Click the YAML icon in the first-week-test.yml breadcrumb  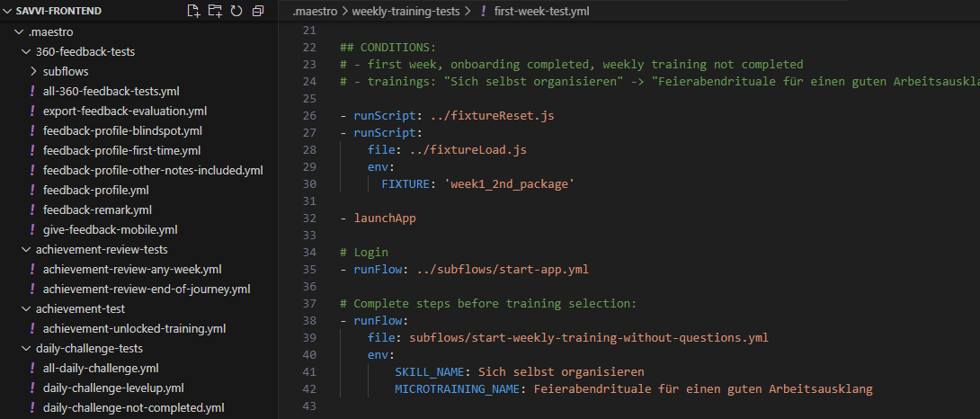tap(485, 12)
